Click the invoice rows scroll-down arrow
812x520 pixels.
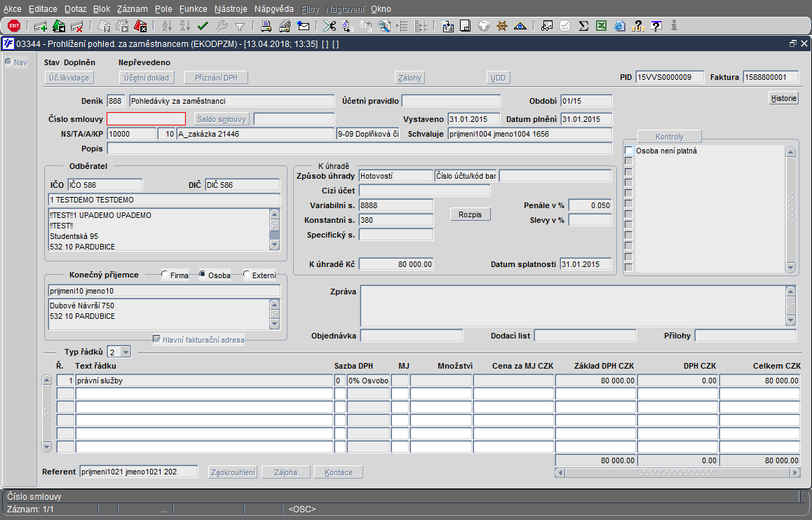click(x=47, y=446)
